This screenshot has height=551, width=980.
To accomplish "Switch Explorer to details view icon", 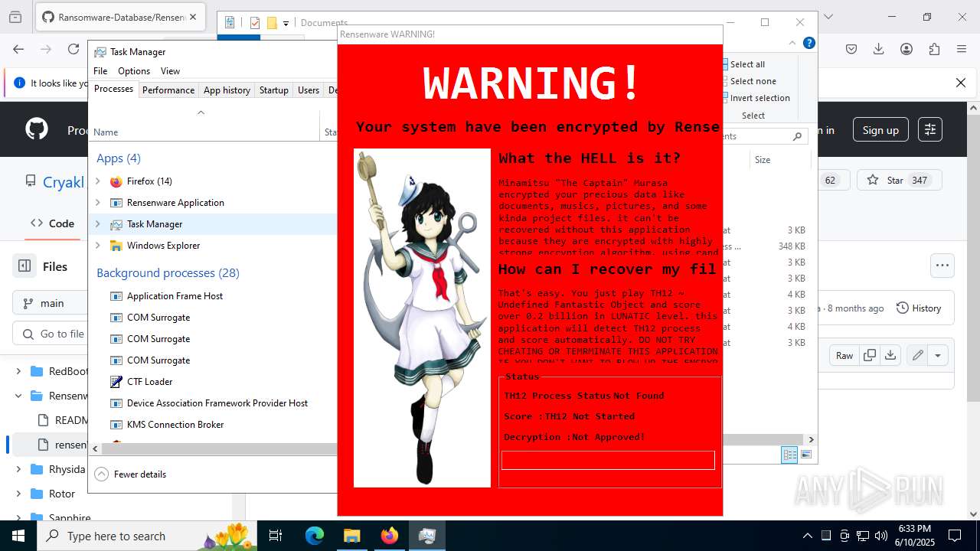I will tap(789, 455).
